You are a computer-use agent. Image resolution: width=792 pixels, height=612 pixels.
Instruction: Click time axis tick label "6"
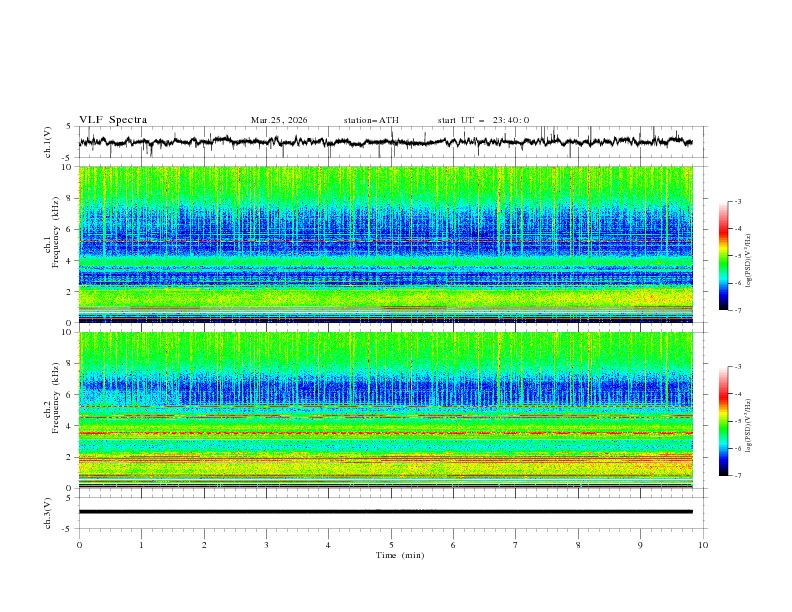tap(453, 545)
